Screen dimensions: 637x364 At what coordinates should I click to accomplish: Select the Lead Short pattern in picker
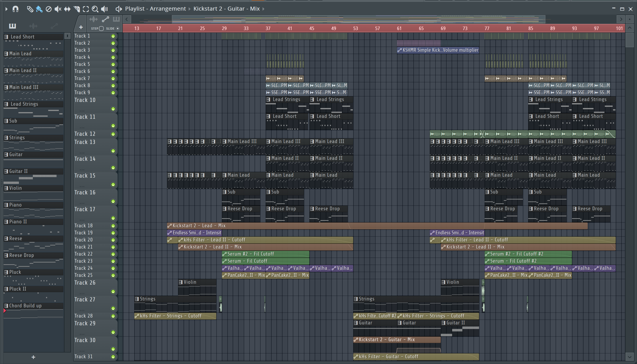click(33, 37)
